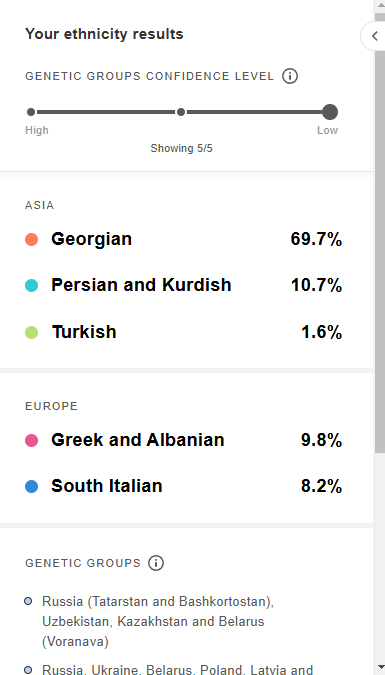Open the Greek and Albanian entry
Image resolution: width=385 pixels, height=675 pixels.
pyautogui.click(x=183, y=440)
